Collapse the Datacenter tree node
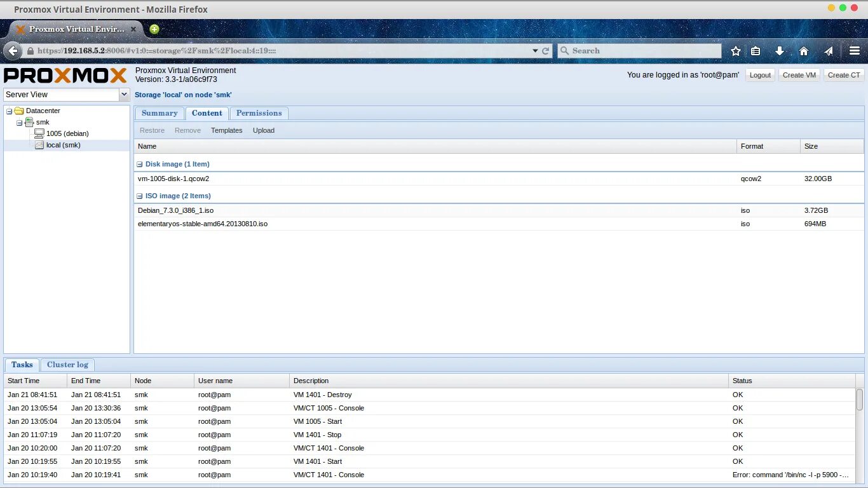 [x=9, y=111]
